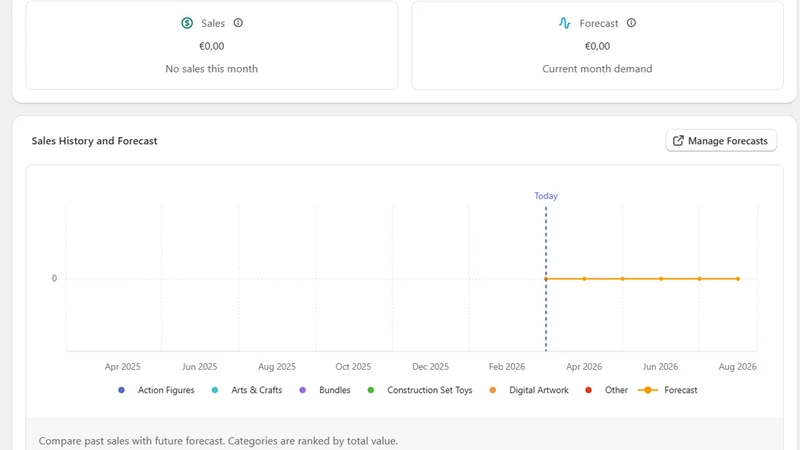Click the Today marker label
Screen dimensions: 800x450
click(x=546, y=196)
